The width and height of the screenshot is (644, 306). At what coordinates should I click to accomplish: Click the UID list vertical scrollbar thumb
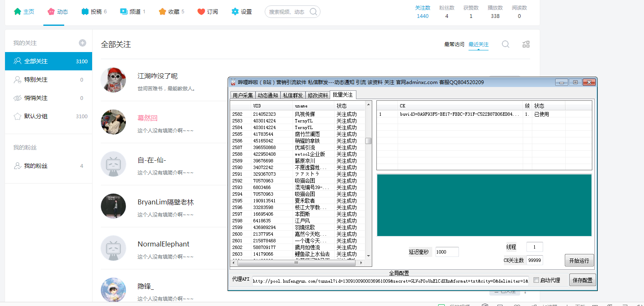pos(368,141)
